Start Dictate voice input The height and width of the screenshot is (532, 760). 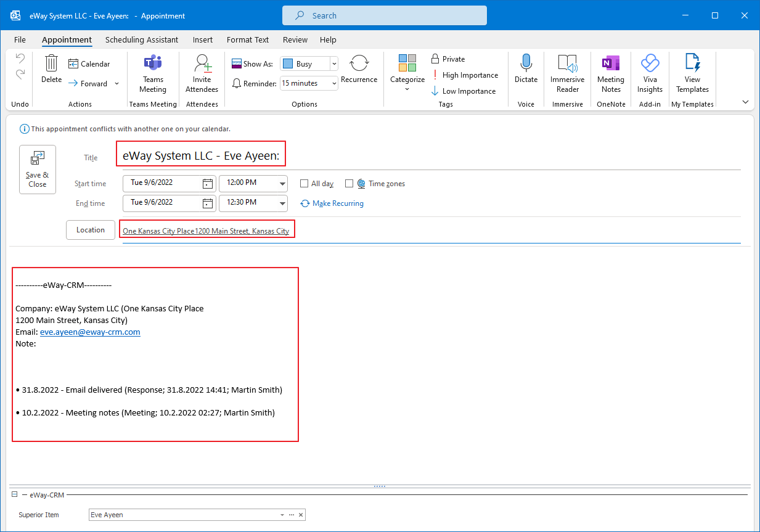coord(526,68)
